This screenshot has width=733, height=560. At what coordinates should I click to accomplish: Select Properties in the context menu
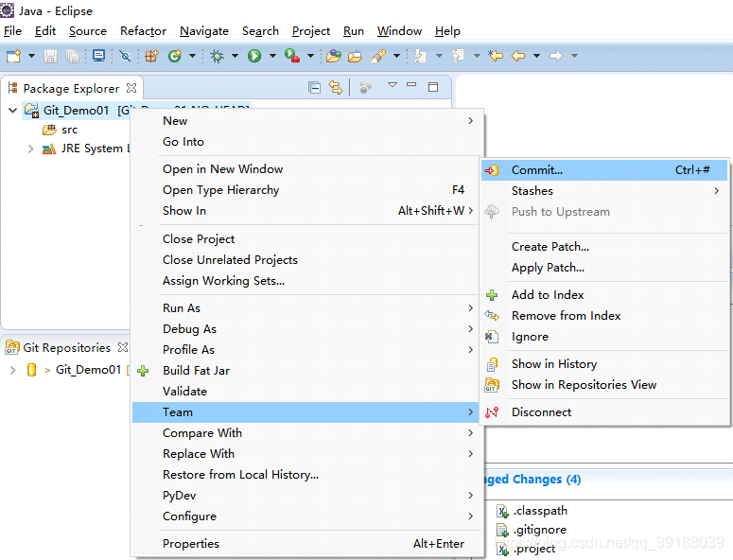(306, 544)
